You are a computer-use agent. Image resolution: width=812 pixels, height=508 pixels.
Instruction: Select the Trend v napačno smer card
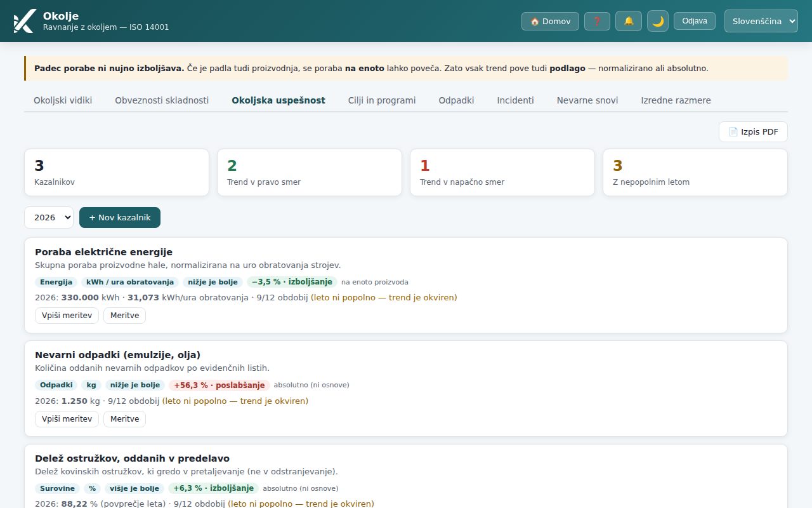tap(502, 173)
